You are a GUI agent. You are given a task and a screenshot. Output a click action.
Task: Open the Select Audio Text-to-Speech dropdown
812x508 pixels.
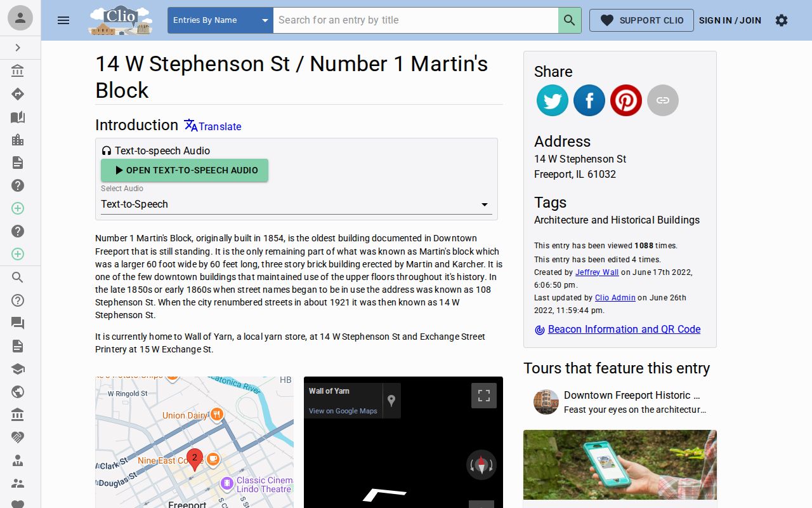[x=296, y=204]
